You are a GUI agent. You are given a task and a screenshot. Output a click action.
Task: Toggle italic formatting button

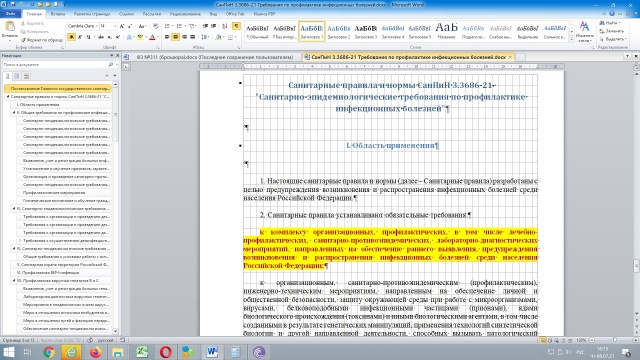pyautogui.click(x=80, y=37)
